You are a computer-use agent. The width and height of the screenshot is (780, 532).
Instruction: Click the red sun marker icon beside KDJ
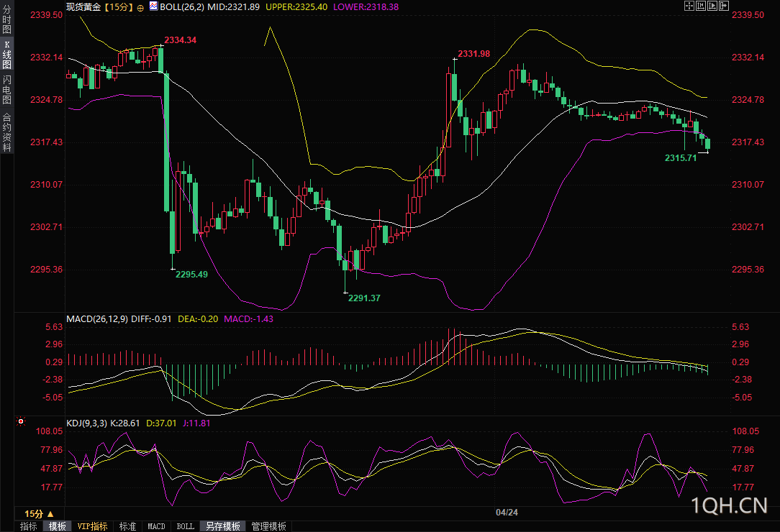[x=20, y=421]
